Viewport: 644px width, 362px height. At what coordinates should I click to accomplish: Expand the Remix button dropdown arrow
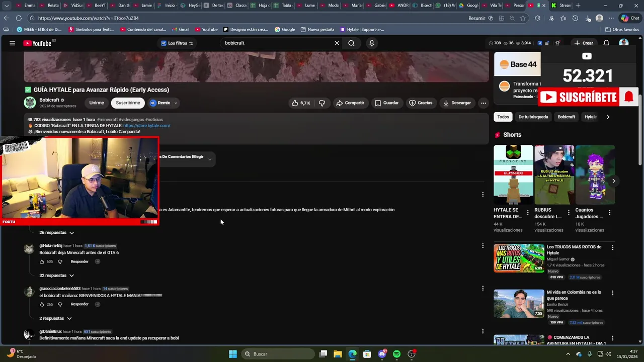176,103
